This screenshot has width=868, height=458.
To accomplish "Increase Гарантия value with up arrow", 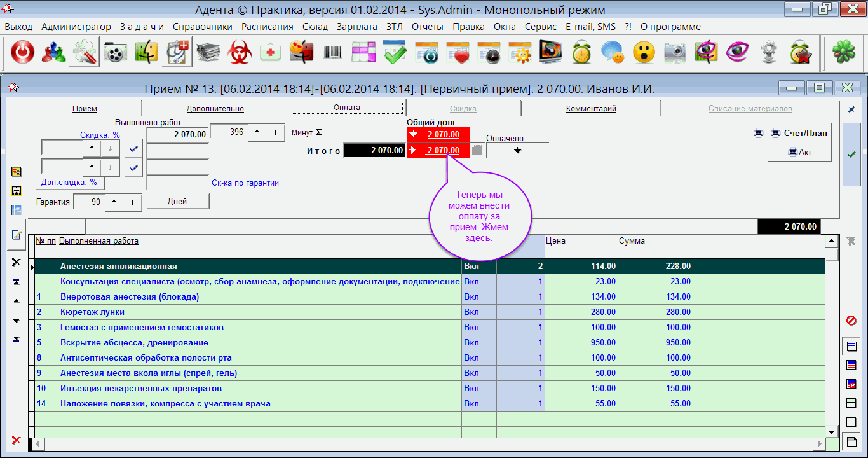I will click(x=114, y=202).
